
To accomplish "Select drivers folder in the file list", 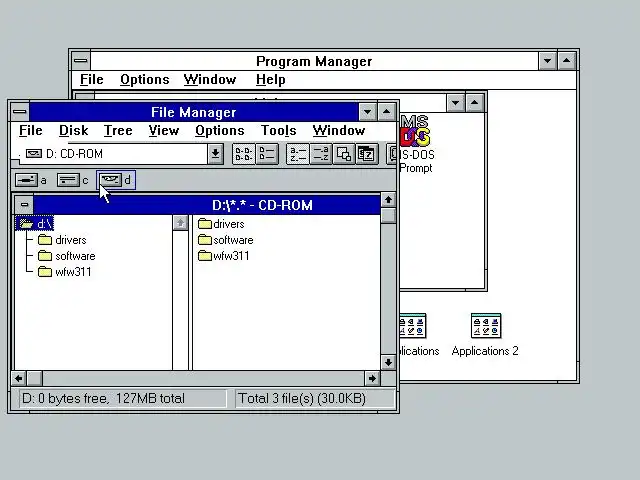I will [221, 224].
